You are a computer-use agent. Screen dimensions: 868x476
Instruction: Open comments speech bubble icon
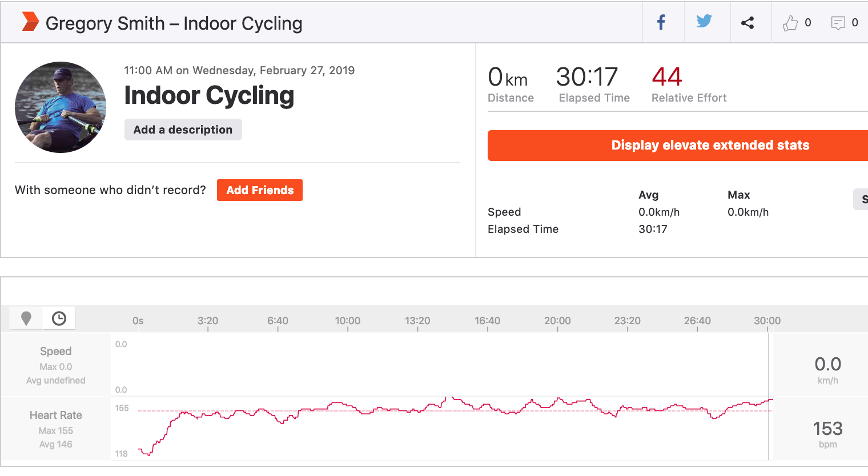tap(838, 23)
